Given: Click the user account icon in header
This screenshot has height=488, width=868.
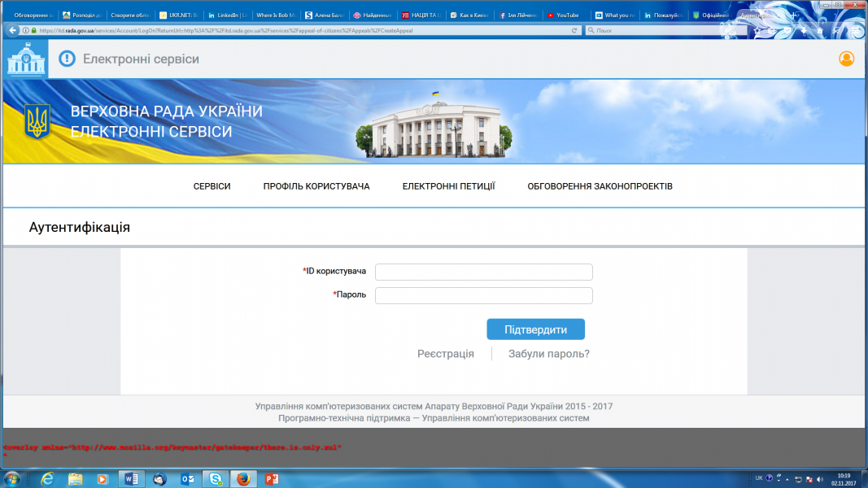Looking at the screenshot, I should 846,59.
